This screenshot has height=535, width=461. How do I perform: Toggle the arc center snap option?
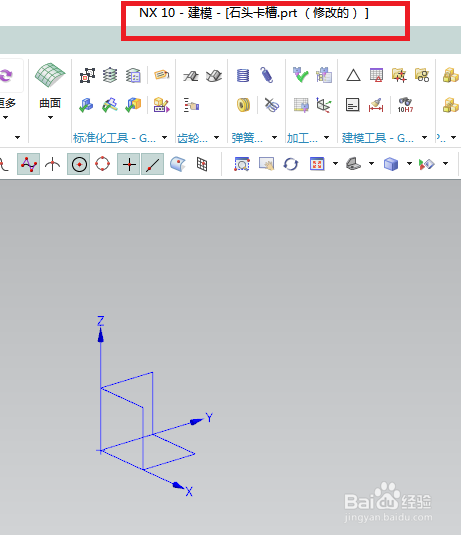coord(79,164)
